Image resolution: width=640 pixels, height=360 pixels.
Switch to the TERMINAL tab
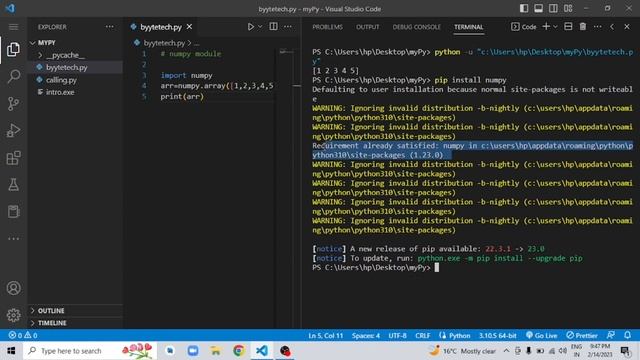point(469,27)
